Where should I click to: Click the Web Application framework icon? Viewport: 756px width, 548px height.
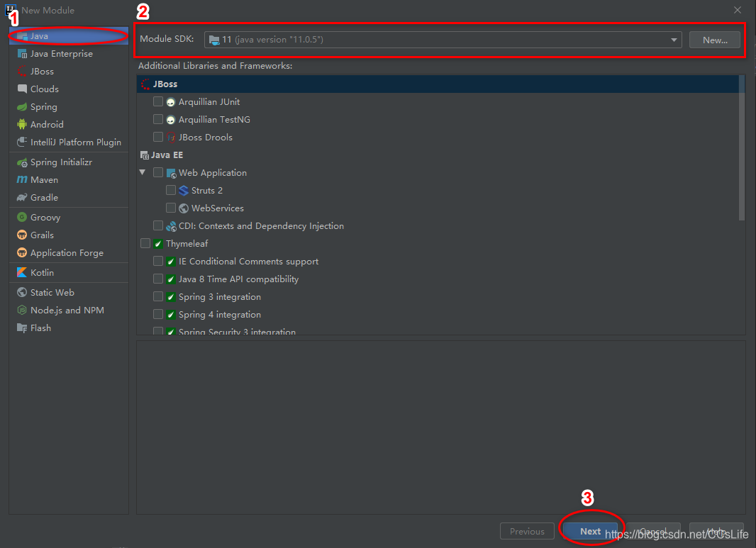(x=171, y=173)
